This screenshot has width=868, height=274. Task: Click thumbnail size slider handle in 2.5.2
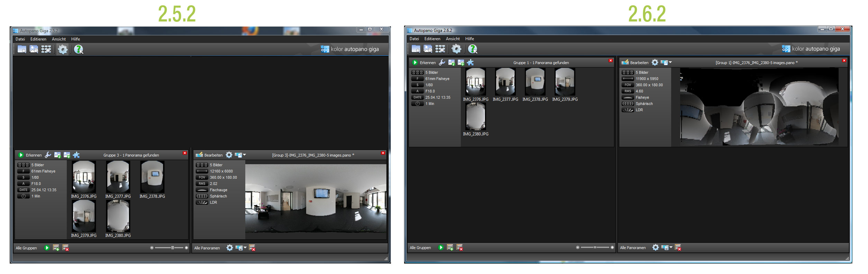click(172, 248)
